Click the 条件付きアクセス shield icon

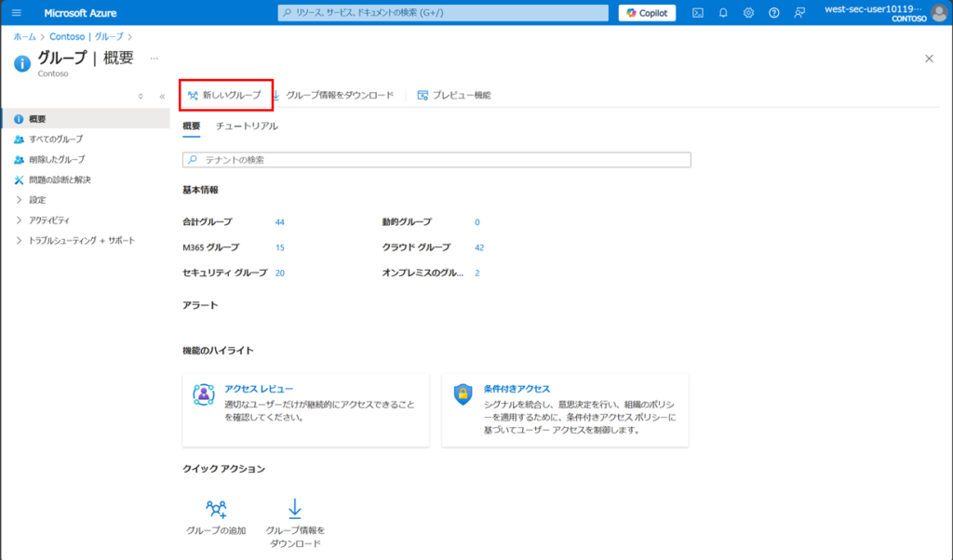click(x=463, y=394)
